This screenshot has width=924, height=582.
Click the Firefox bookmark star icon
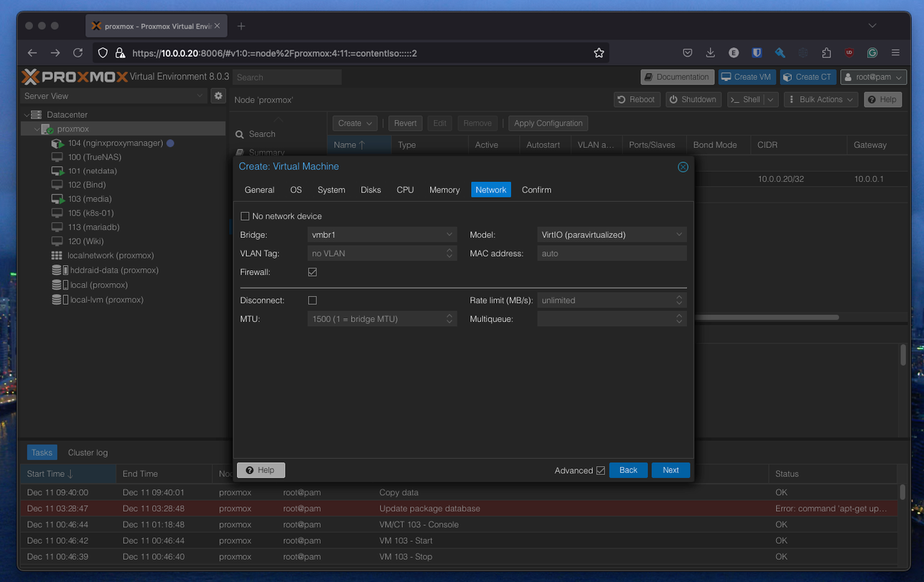[599, 52]
